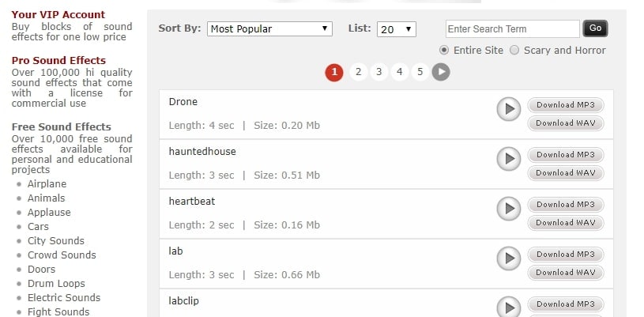Play the lab sound preview
The height and width of the screenshot is (317, 644).
click(508, 259)
